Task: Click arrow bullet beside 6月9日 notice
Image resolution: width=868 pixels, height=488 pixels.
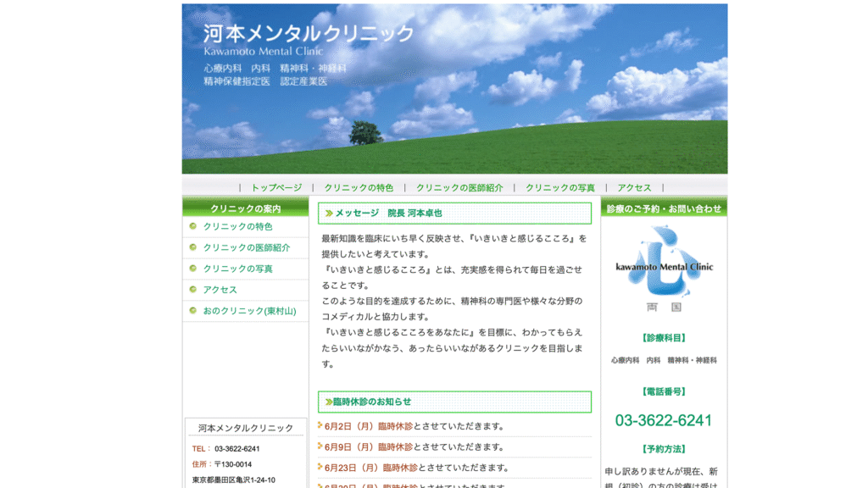Action: (320, 446)
